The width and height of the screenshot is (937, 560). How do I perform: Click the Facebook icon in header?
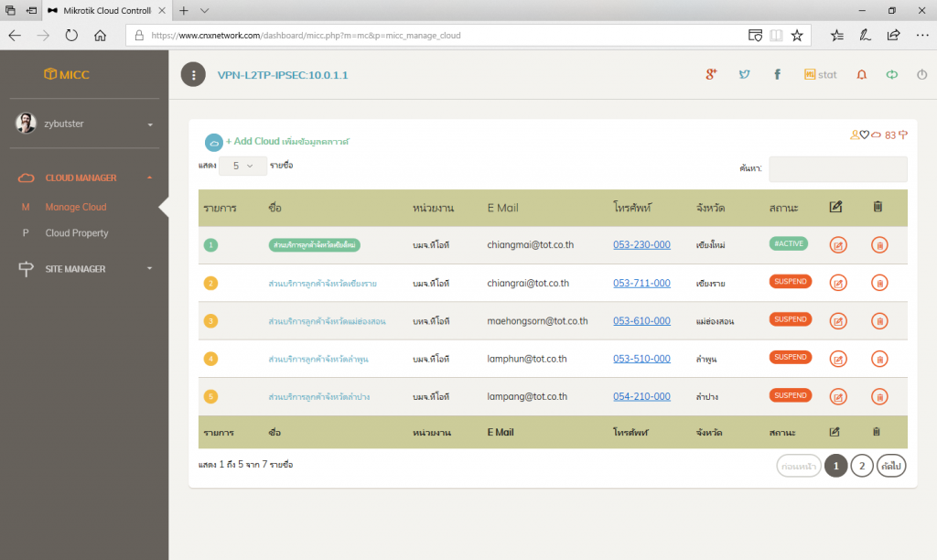777,74
